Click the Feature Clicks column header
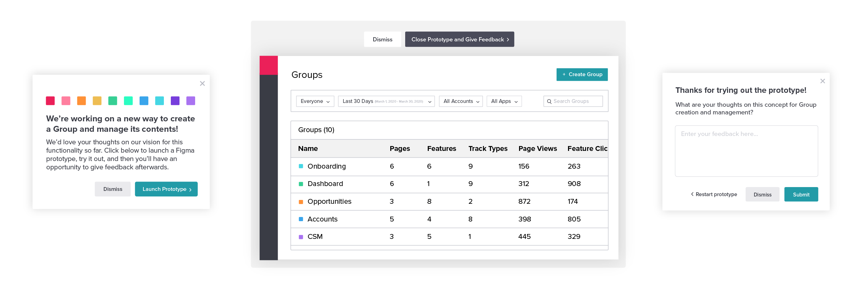The image size is (868, 290). point(587,148)
